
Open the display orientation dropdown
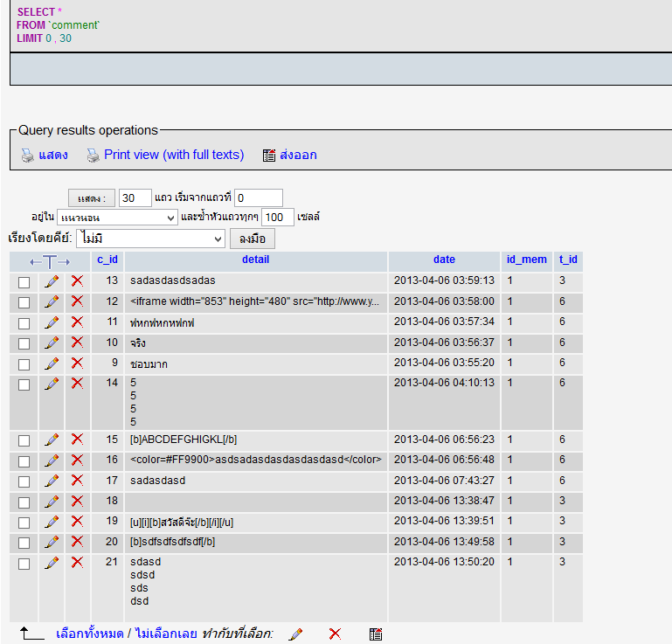tap(117, 218)
